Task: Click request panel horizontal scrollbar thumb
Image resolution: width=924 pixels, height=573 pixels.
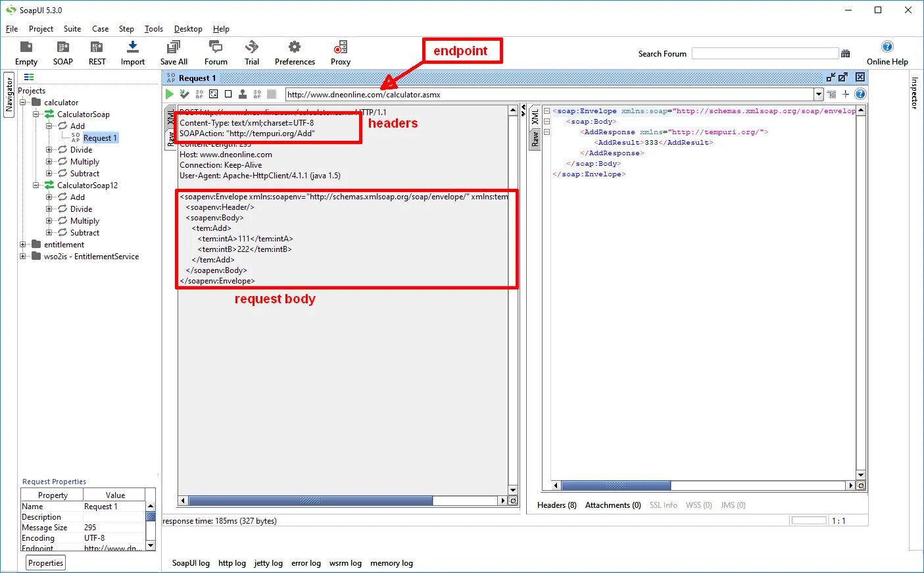Action: point(310,501)
